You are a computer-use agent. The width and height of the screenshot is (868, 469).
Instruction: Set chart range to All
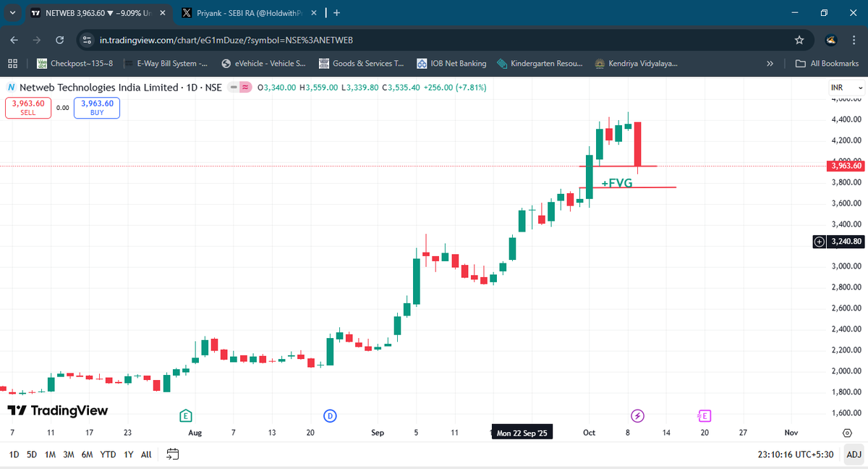pos(146,455)
